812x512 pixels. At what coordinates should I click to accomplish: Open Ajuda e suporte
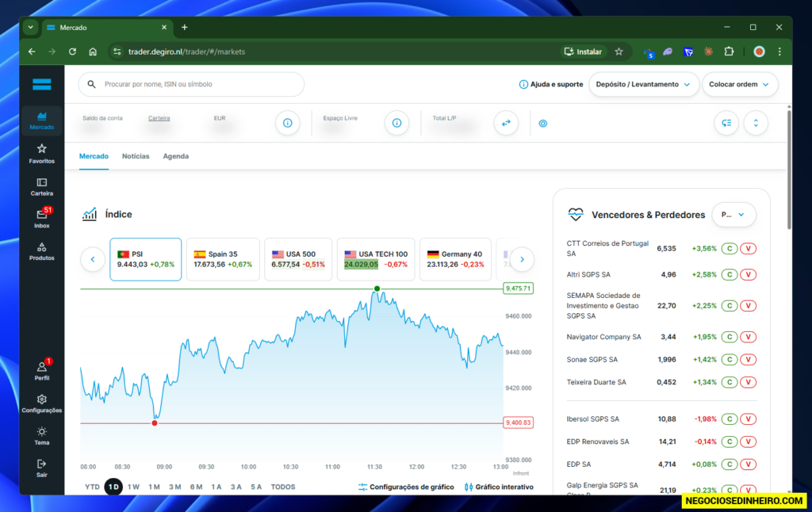tap(551, 84)
